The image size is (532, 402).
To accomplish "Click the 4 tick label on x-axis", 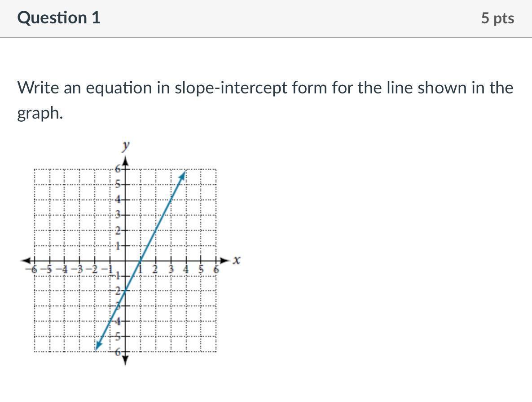I will (x=185, y=270).
